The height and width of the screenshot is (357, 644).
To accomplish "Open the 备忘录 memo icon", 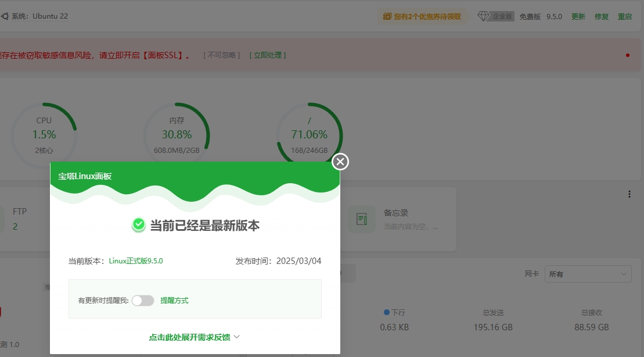I will [362, 219].
